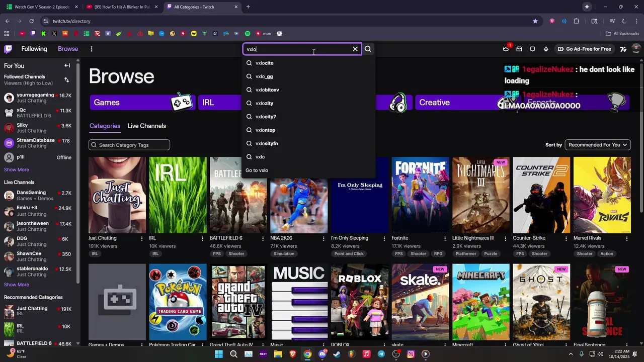The image size is (644, 362).
Task: Open yourragegaming channel in sidebar
Action: [x=38, y=98]
